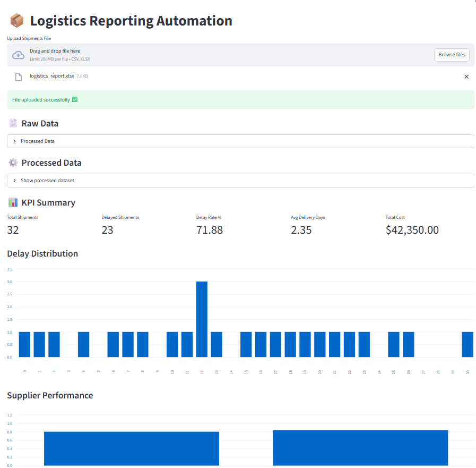Click the document icon beside logistics_report.xlsx

(x=19, y=76)
